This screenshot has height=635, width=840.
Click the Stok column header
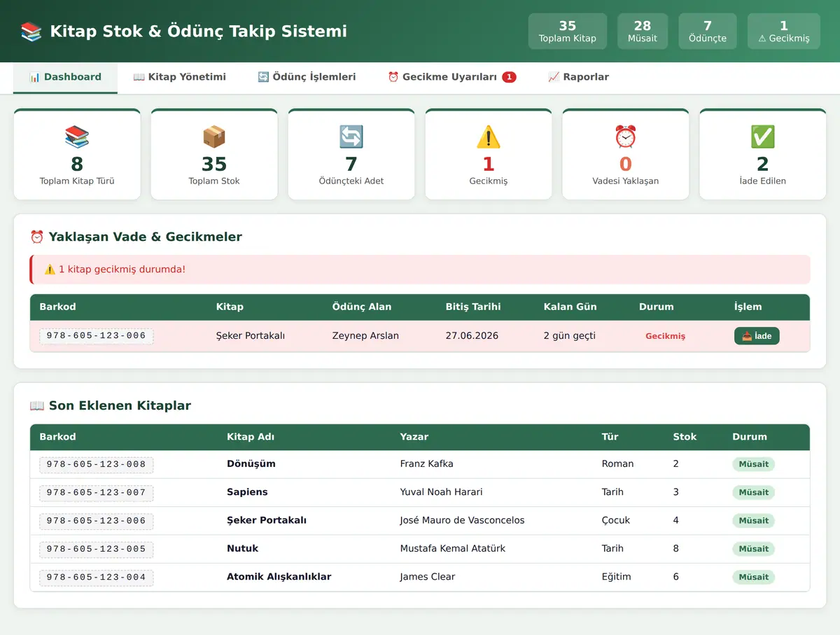(x=685, y=437)
